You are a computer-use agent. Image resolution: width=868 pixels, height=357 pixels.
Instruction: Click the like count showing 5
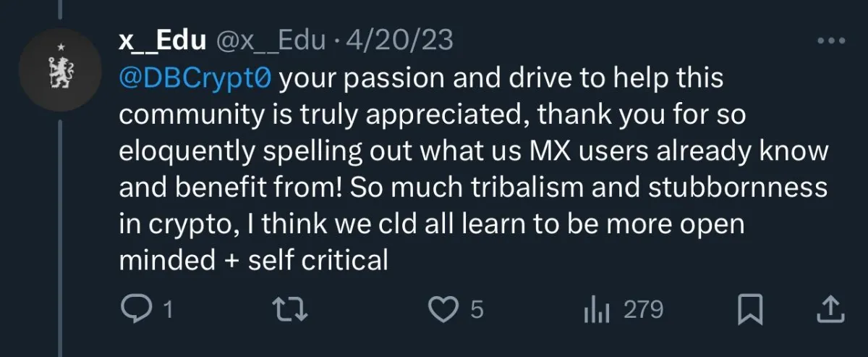pyautogui.click(x=476, y=311)
